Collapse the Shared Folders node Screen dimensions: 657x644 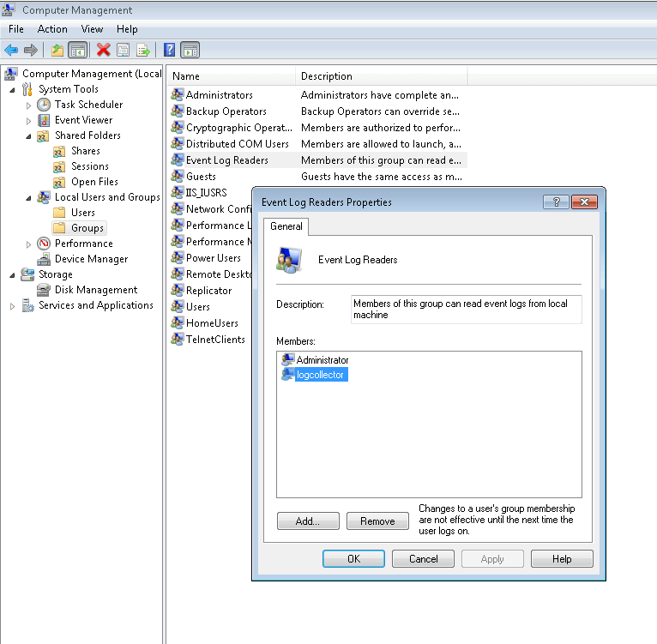coord(28,136)
